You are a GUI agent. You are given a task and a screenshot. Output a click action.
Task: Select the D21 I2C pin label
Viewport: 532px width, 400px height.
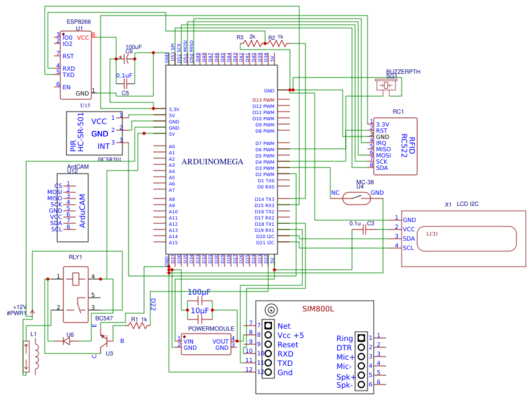coord(265,242)
